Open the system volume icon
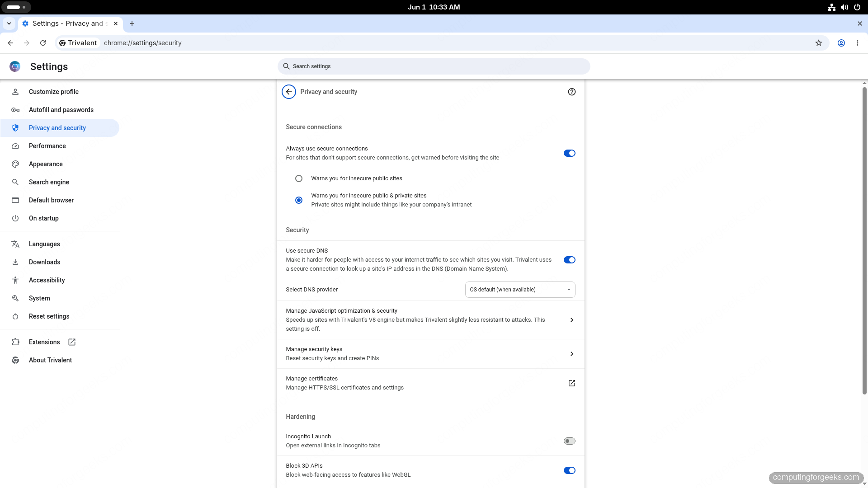 (844, 7)
